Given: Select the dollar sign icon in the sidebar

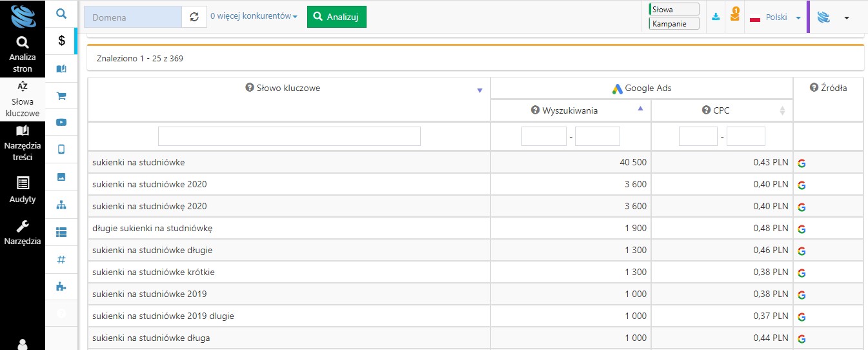Looking at the screenshot, I should [61, 41].
